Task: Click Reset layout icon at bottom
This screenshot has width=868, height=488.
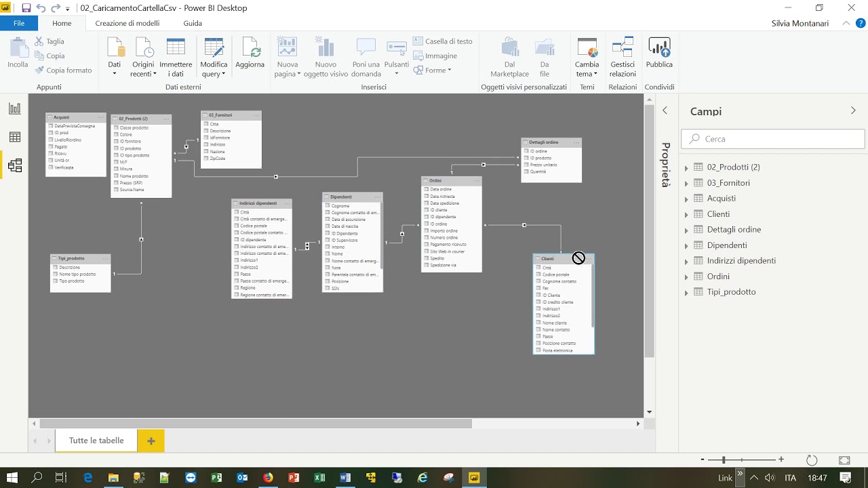Action: [812, 460]
